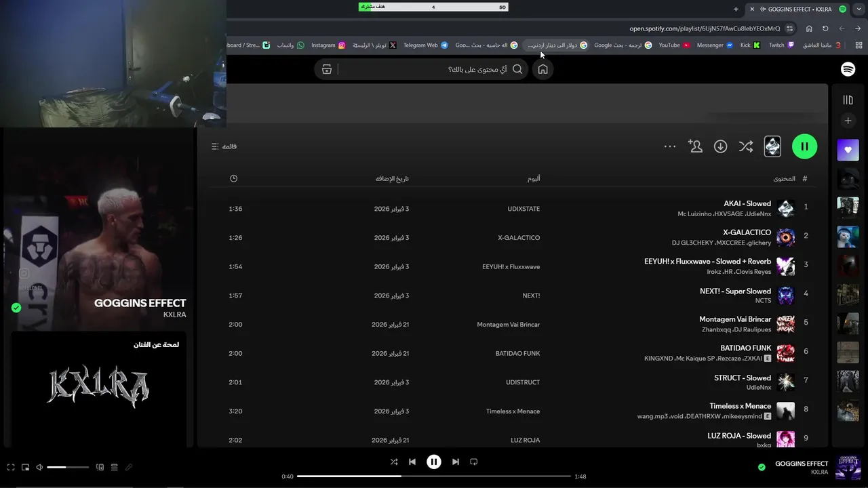Sort tracks by duration clock icon
This screenshot has width=868, height=488.
pos(233,178)
